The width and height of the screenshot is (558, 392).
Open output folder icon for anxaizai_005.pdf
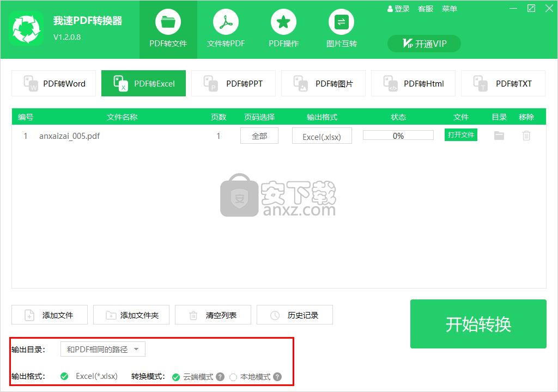[x=499, y=136]
